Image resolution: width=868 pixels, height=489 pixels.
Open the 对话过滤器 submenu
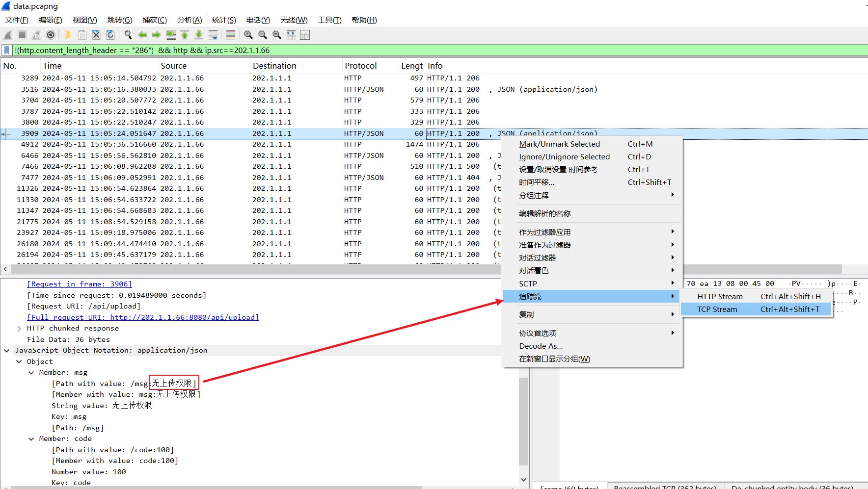point(592,257)
